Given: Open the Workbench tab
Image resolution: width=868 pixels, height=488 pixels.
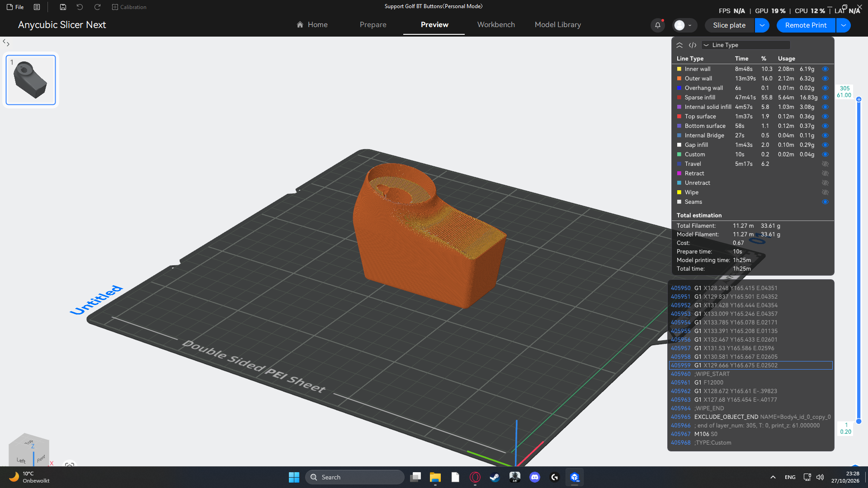Looking at the screenshot, I should click(x=496, y=25).
